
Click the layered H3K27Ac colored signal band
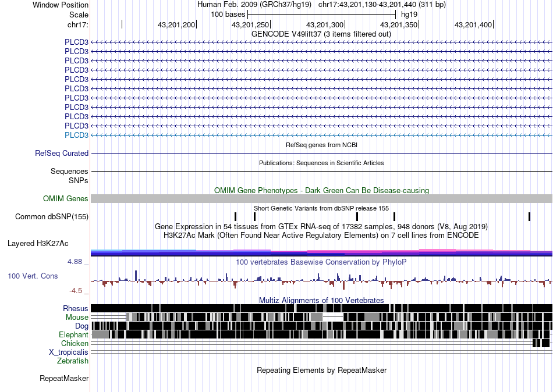[x=322, y=252]
